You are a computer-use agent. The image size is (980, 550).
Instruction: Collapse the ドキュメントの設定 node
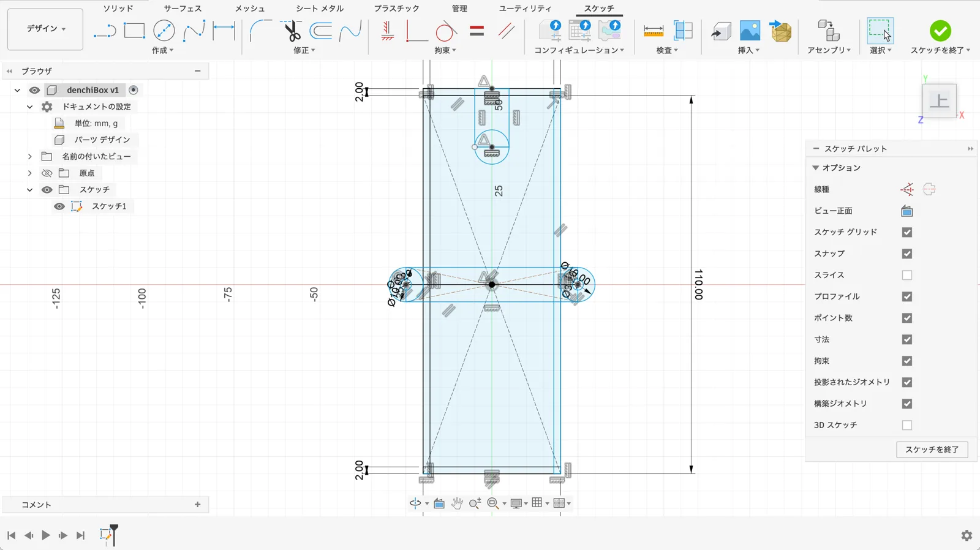tap(29, 107)
